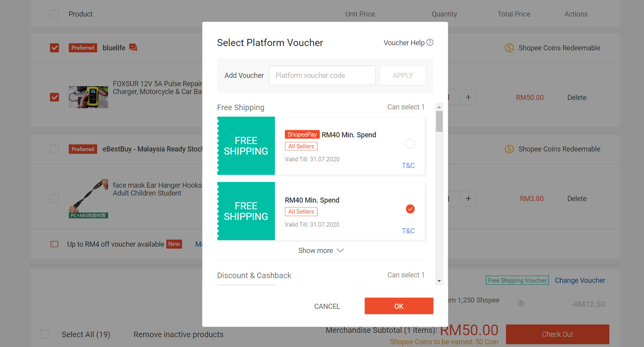Click voucher ticket icon beside RM4 off offer
This screenshot has width=644, height=347.
click(x=54, y=244)
